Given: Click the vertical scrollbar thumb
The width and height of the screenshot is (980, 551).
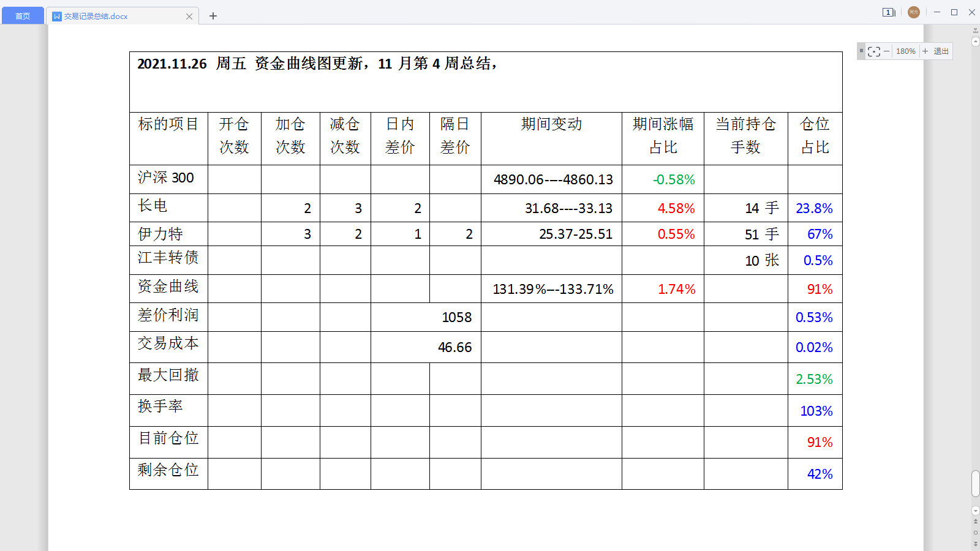Looking at the screenshot, I should click(x=976, y=484).
